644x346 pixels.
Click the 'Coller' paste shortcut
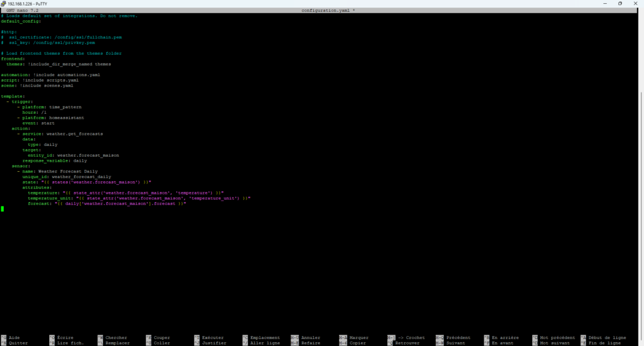point(162,343)
